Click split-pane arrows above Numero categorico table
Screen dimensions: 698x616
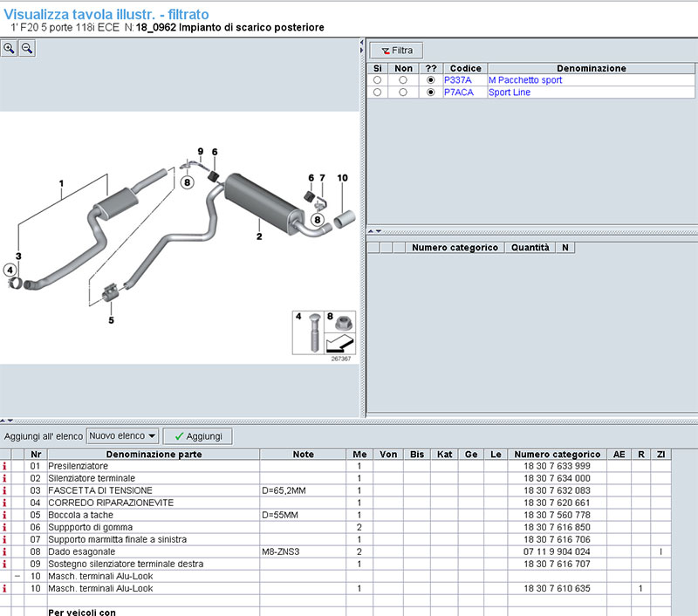(373, 231)
